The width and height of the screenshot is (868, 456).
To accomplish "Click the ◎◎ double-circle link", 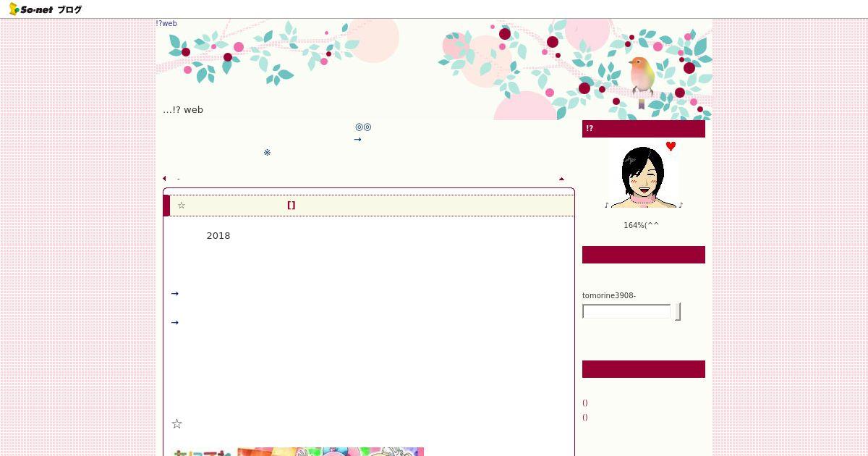I will (363, 127).
